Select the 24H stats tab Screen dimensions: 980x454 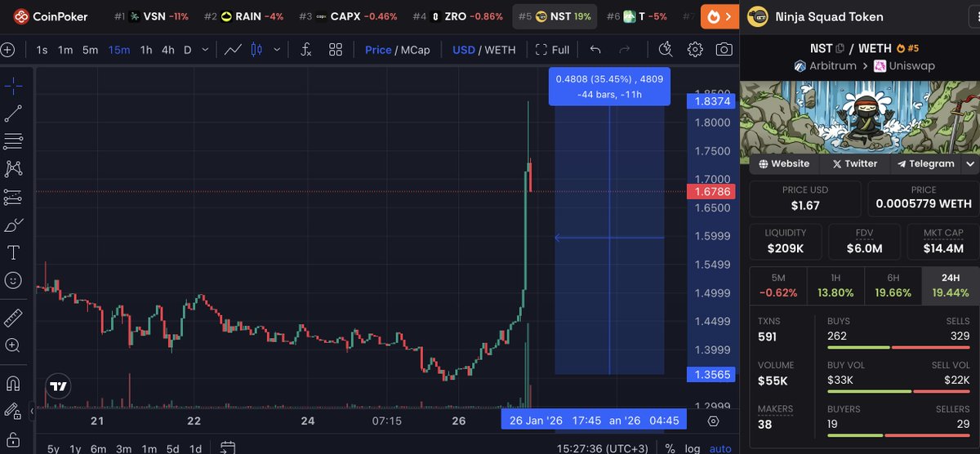coord(950,286)
